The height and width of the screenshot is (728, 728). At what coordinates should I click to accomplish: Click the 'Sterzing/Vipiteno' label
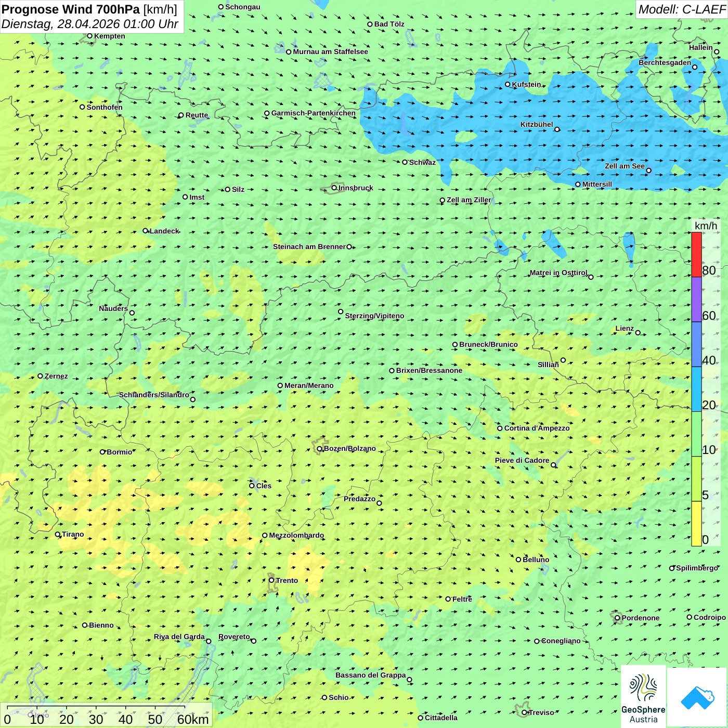(374, 316)
